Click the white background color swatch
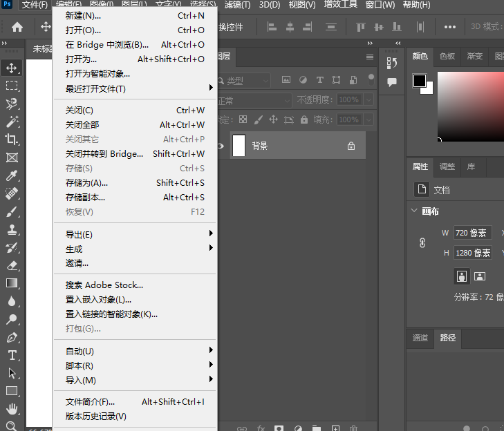504x431 pixels. (x=429, y=89)
